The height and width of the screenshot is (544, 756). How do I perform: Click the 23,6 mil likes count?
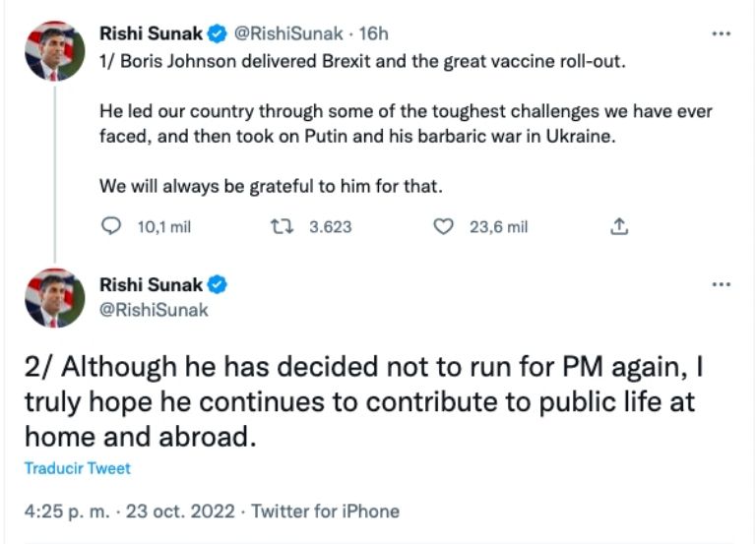tap(498, 226)
